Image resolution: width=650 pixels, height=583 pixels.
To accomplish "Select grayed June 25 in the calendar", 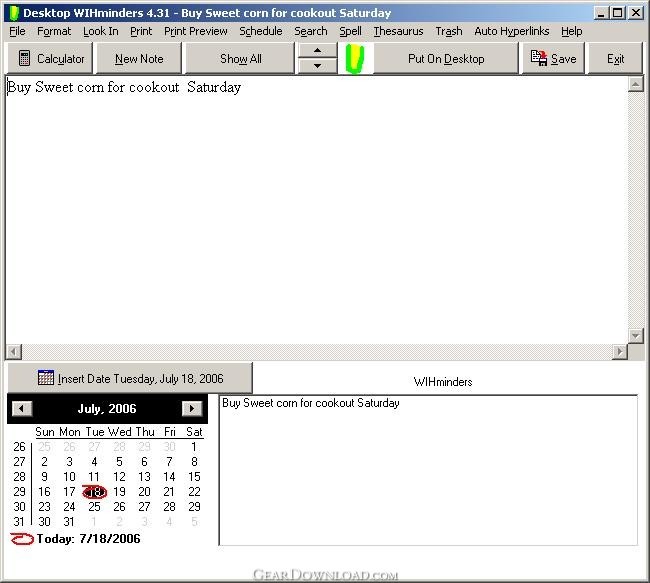I will click(x=44, y=447).
